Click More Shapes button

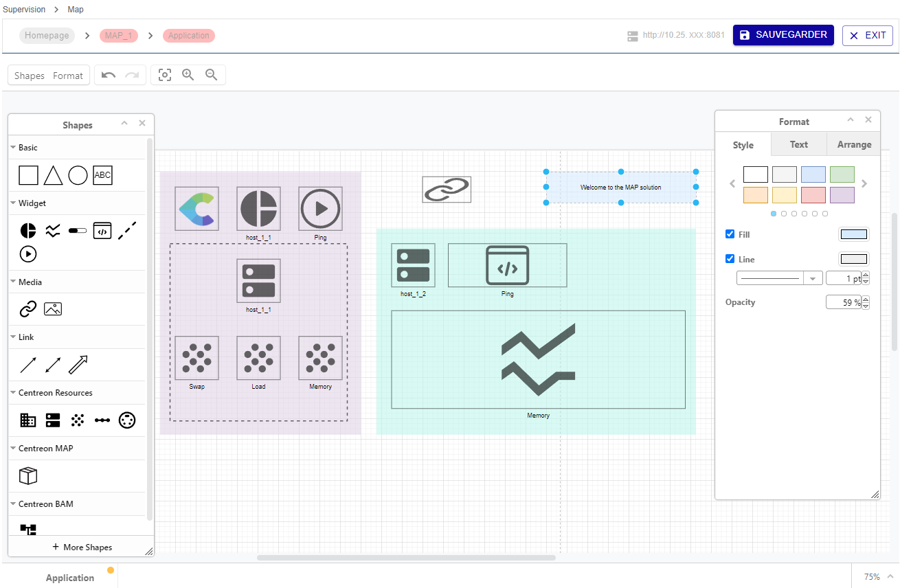coord(81,547)
